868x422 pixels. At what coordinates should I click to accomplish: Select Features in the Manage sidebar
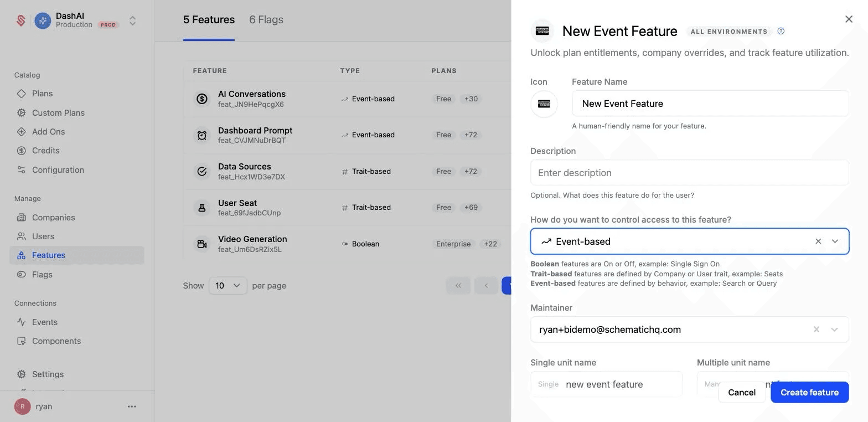coord(77,255)
